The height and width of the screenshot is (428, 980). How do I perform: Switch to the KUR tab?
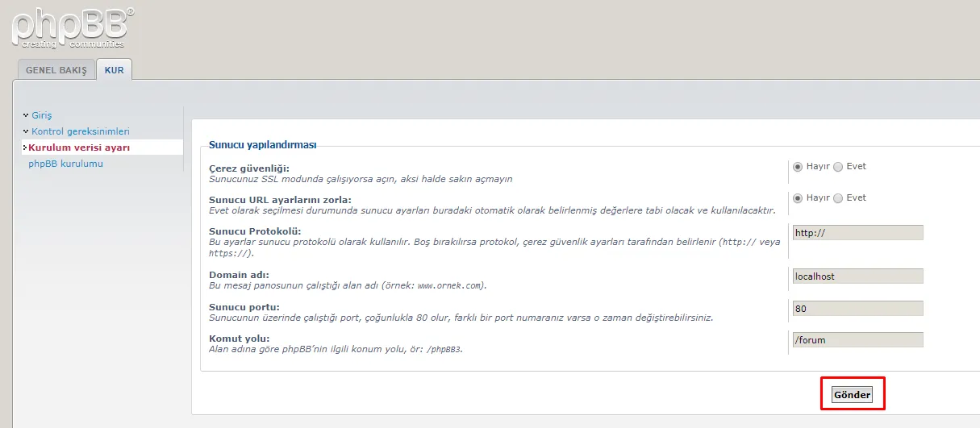[x=115, y=70]
